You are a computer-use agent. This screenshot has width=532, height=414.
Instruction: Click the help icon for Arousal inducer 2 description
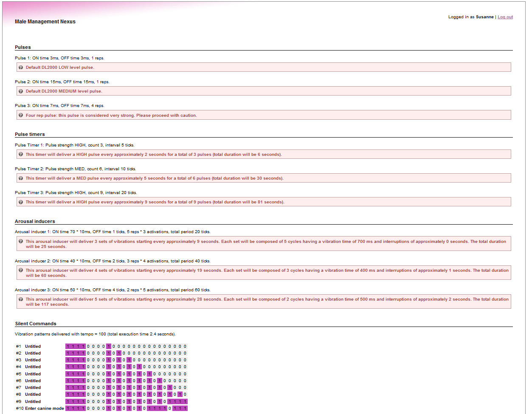point(21,270)
